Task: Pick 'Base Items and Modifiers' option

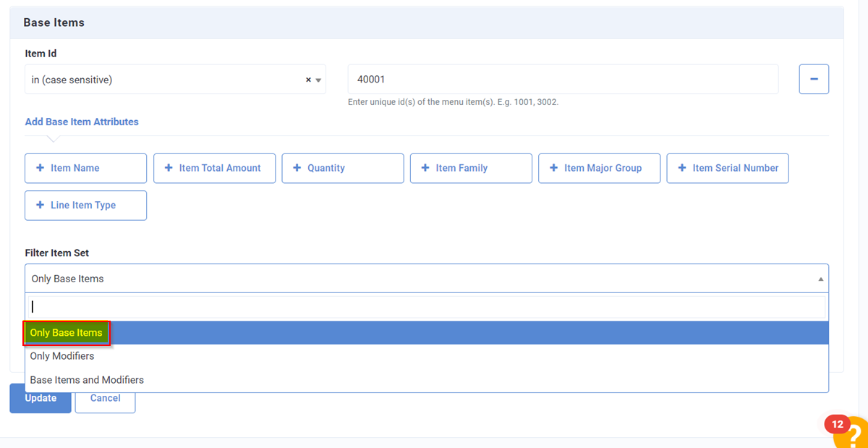Action: pyautogui.click(x=87, y=380)
